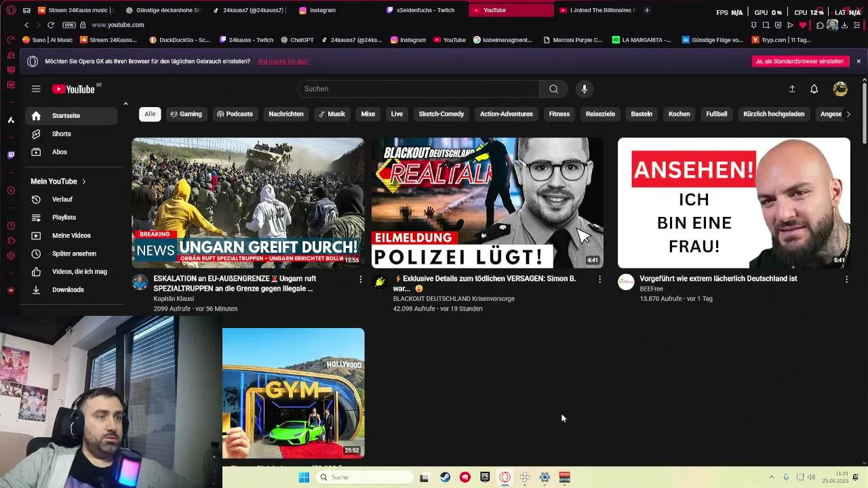Open options menu for Exklusive Details video

coord(599,279)
